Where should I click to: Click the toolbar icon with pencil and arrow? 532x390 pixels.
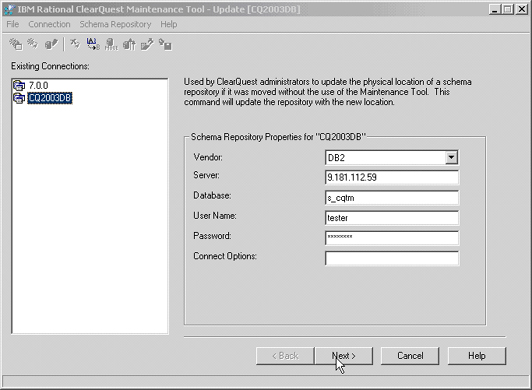[147, 44]
